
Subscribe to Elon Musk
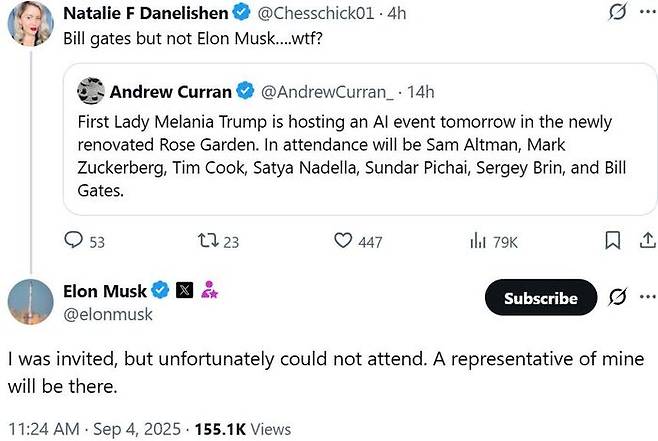click(x=541, y=297)
